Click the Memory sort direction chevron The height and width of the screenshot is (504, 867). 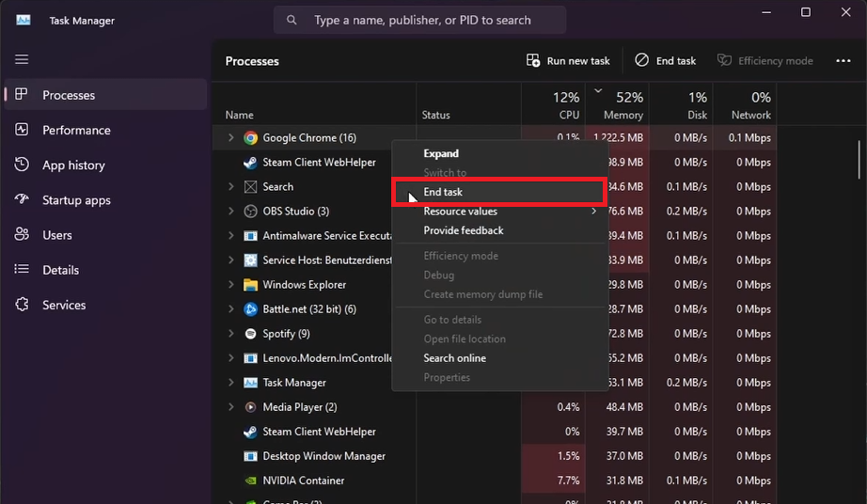tap(598, 90)
